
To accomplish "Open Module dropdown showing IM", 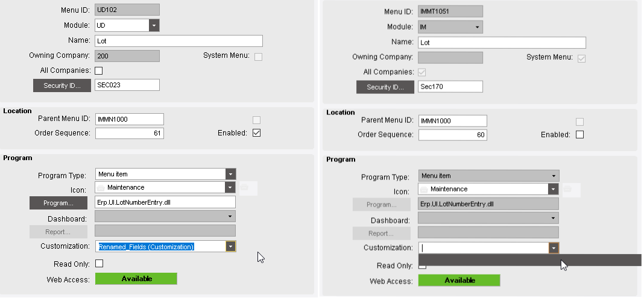I will coord(477,27).
